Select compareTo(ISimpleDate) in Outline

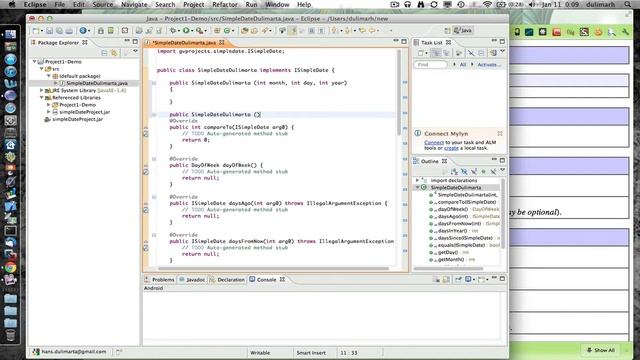pos(467,202)
